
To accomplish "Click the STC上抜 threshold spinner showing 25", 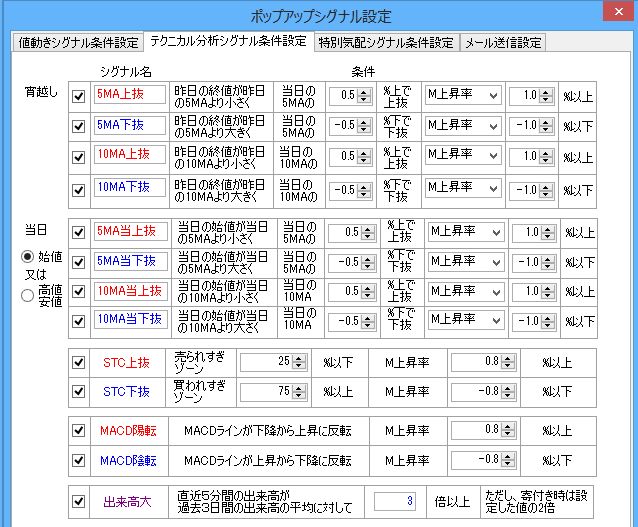I will (x=269, y=361).
